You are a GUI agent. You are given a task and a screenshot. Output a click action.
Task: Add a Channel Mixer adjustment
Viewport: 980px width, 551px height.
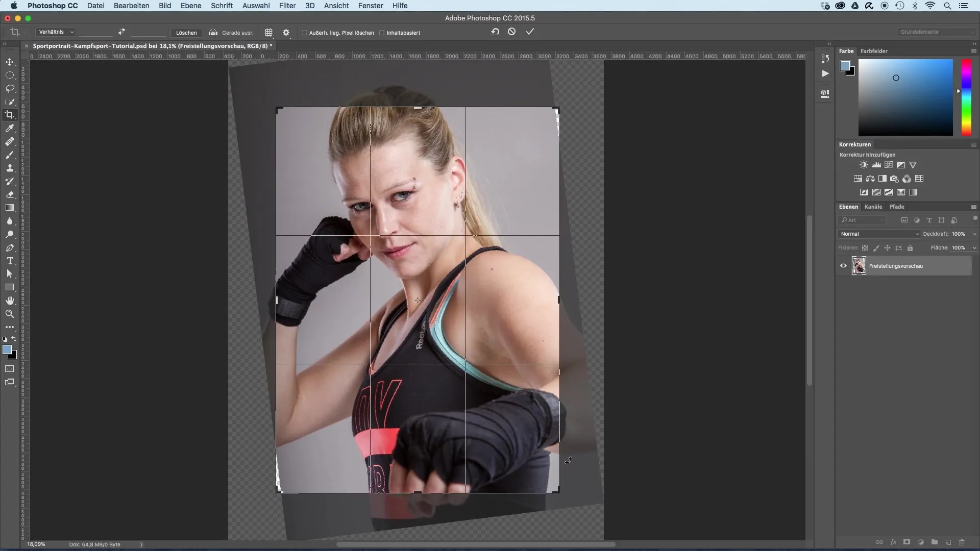pyautogui.click(x=906, y=179)
